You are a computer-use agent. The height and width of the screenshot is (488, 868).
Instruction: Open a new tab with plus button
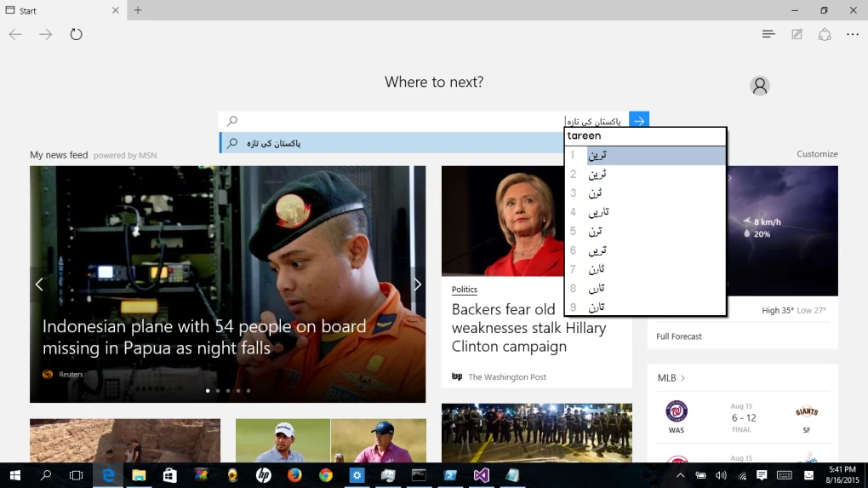tap(138, 10)
